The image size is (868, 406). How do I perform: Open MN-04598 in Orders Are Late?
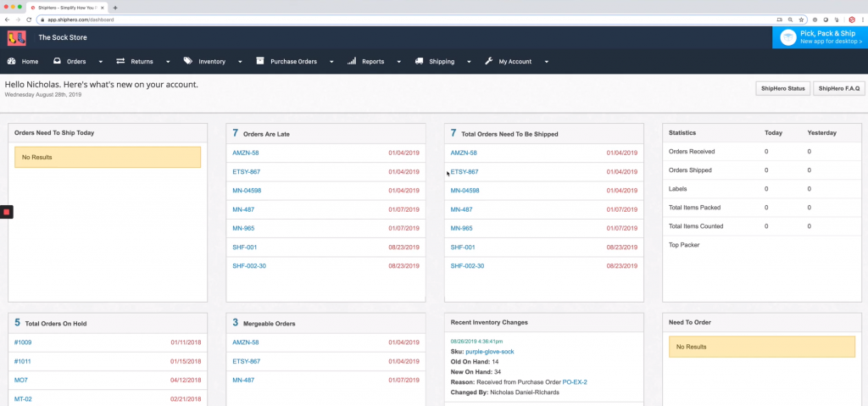pyautogui.click(x=247, y=191)
